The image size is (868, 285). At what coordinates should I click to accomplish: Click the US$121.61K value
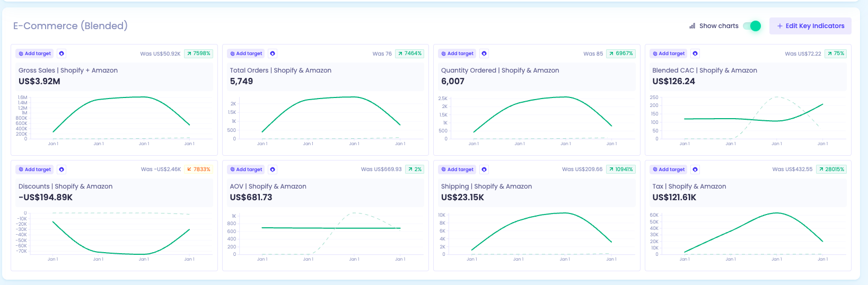pyautogui.click(x=674, y=198)
